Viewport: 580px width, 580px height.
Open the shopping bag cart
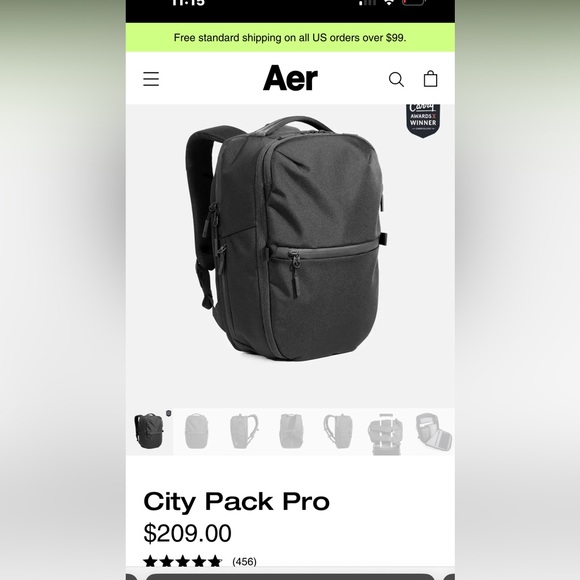point(430,78)
